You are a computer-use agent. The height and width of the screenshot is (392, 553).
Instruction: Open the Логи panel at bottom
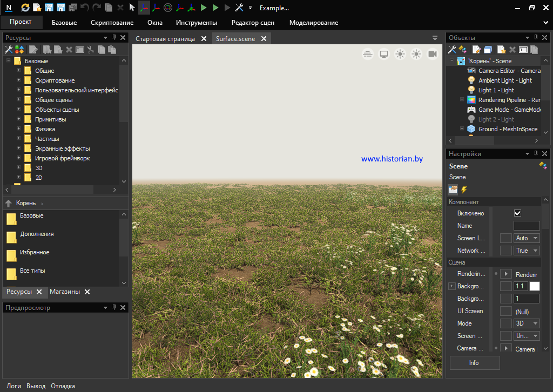point(14,386)
